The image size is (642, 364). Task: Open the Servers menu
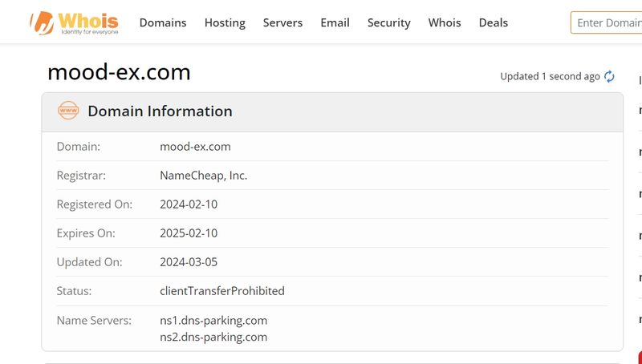282,22
